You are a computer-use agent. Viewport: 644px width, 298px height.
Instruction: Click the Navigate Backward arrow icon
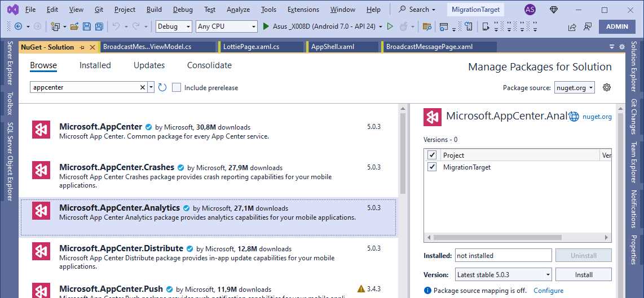(18, 26)
